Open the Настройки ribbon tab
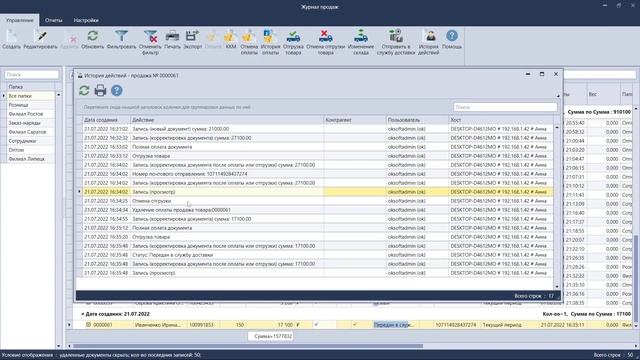The width and height of the screenshot is (640, 360). [x=86, y=20]
